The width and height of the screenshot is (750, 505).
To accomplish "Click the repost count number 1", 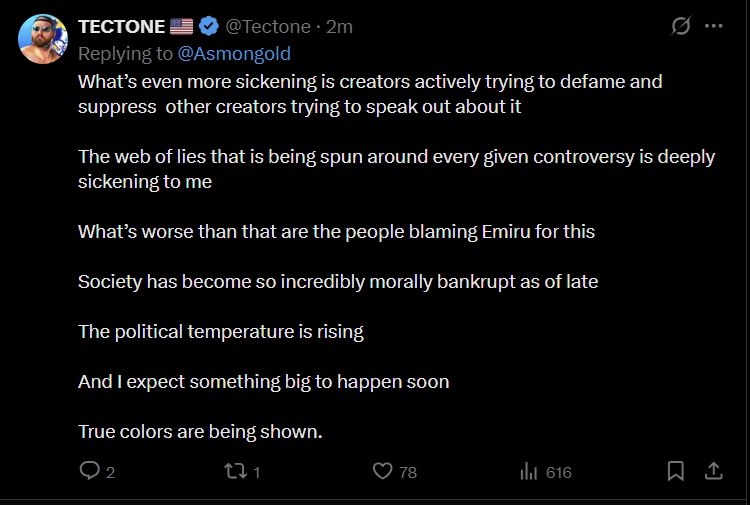I will 256,472.
